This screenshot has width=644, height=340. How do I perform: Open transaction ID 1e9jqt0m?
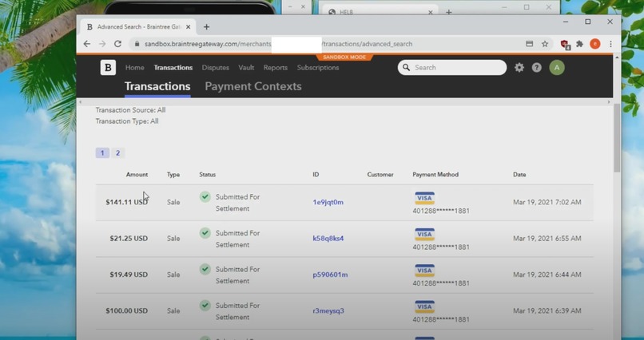pos(328,202)
